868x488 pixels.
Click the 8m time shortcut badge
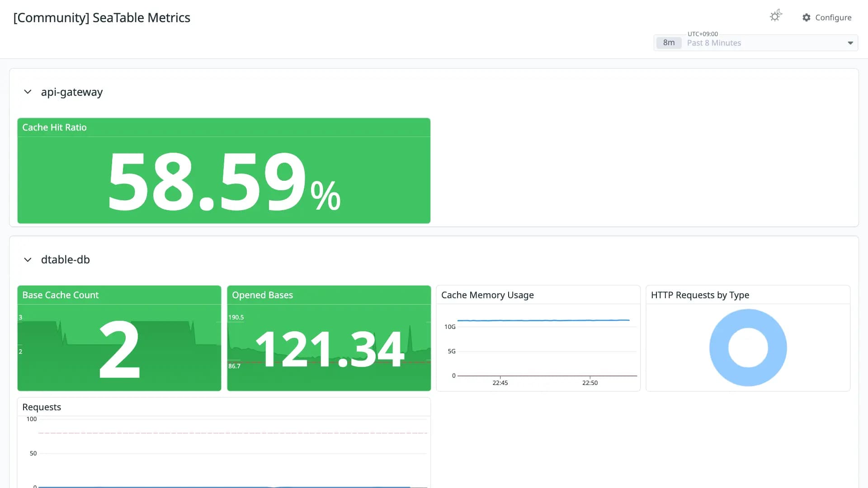pyautogui.click(x=669, y=43)
